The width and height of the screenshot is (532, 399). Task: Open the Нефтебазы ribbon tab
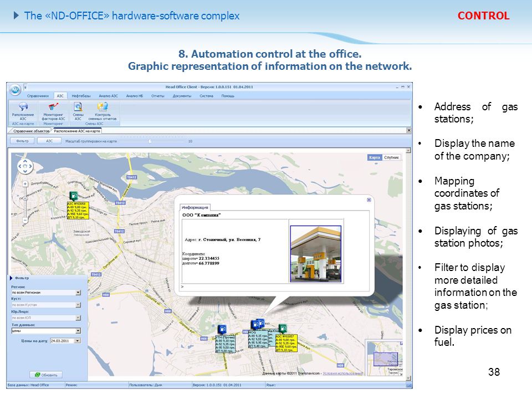[81, 96]
